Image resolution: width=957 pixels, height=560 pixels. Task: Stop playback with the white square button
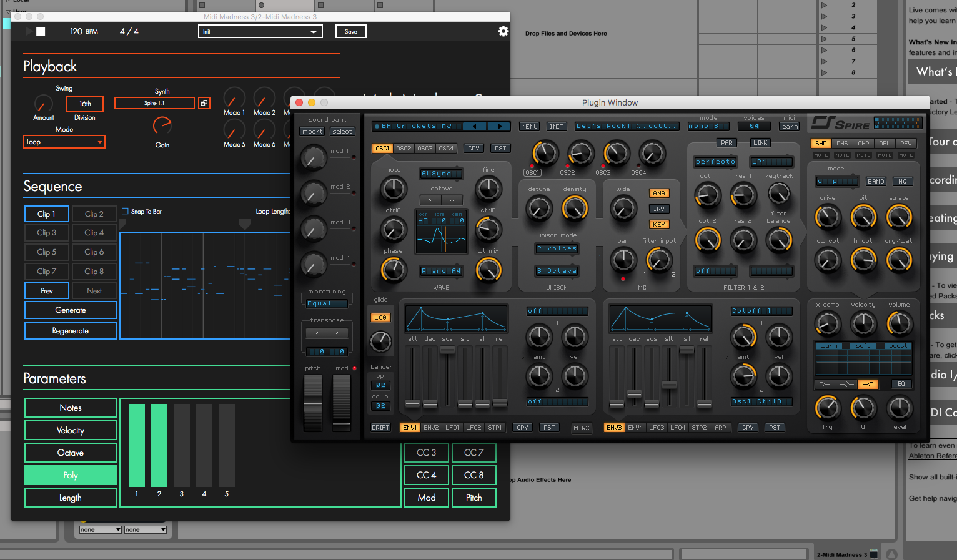[41, 31]
